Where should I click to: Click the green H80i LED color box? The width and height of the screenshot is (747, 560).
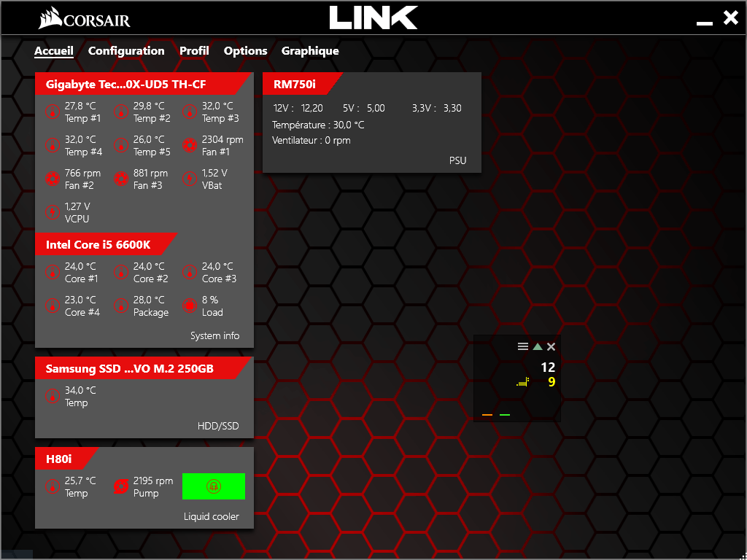pos(214,486)
